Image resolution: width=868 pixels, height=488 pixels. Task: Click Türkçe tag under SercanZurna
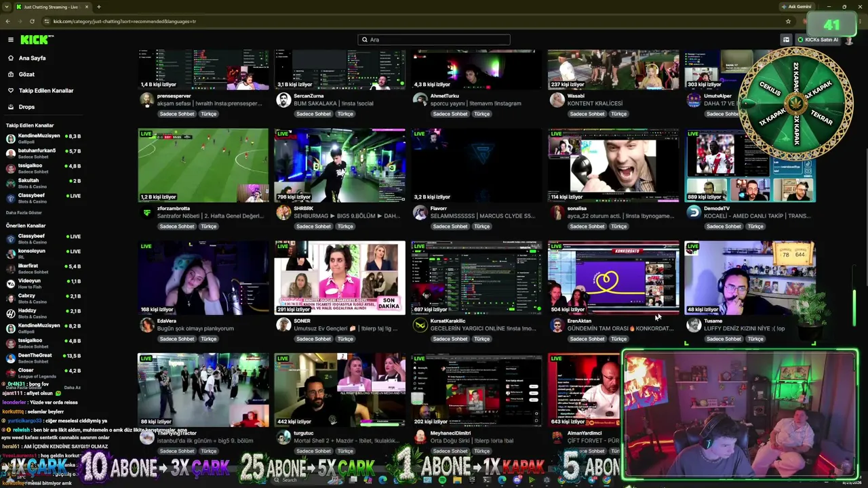pos(345,114)
